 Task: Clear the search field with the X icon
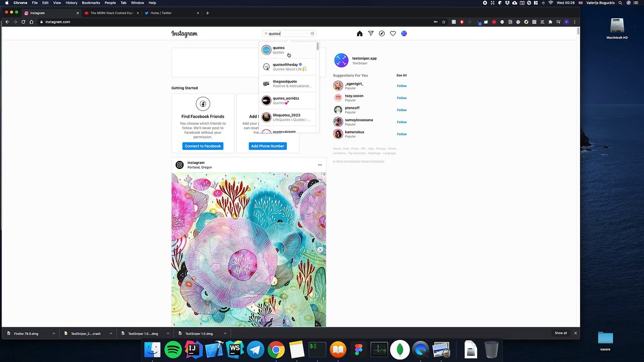click(312, 34)
